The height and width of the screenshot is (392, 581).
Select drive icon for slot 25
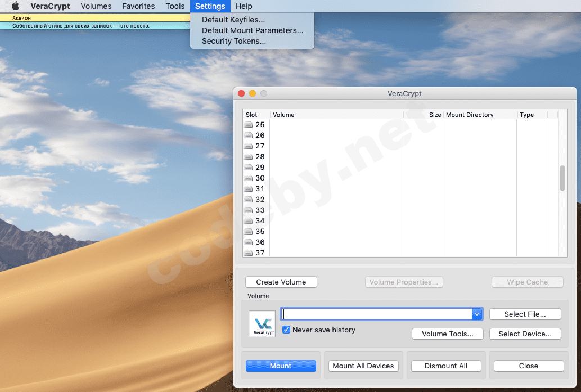click(248, 125)
